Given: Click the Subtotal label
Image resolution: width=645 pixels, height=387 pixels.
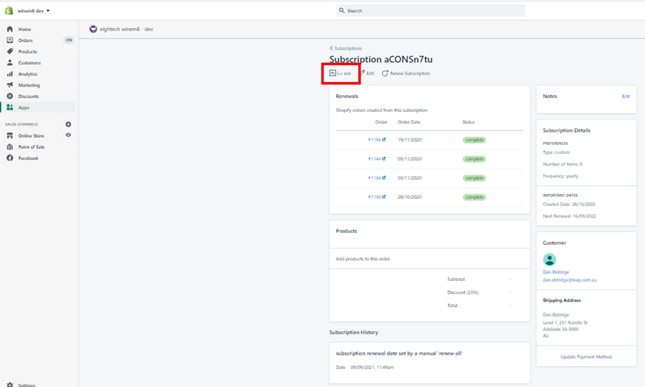Looking at the screenshot, I should (456, 279).
